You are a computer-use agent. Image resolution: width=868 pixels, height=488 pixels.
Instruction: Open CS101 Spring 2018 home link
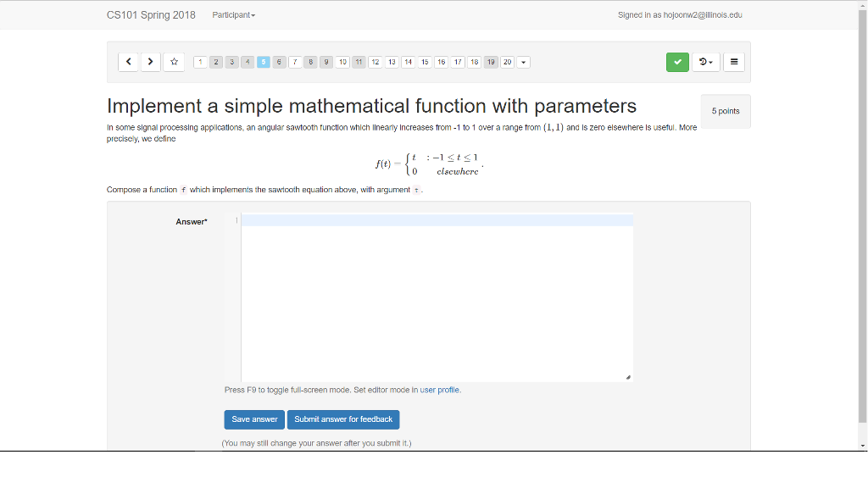(x=151, y=15)
